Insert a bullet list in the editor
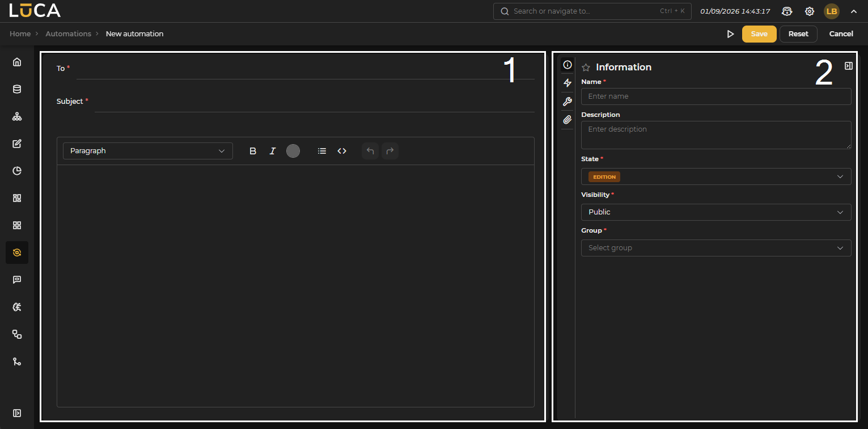The height and width of the screenshot is (429, 868). 322,151
